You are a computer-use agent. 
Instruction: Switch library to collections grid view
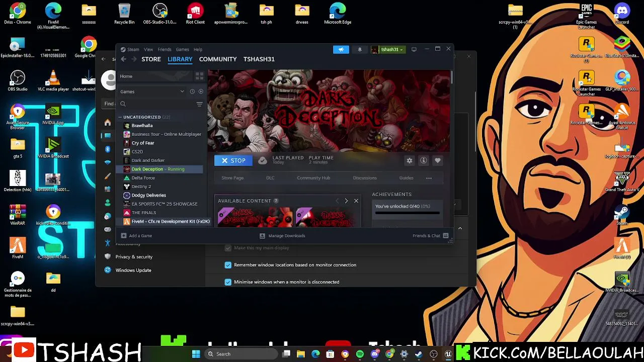[x=199, y=76]
